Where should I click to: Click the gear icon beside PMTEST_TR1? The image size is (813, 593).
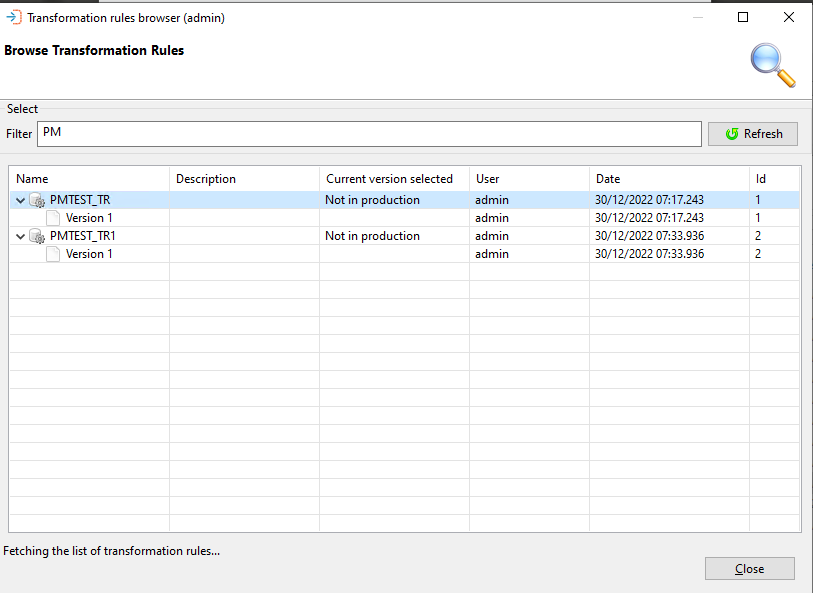point(37,236)
